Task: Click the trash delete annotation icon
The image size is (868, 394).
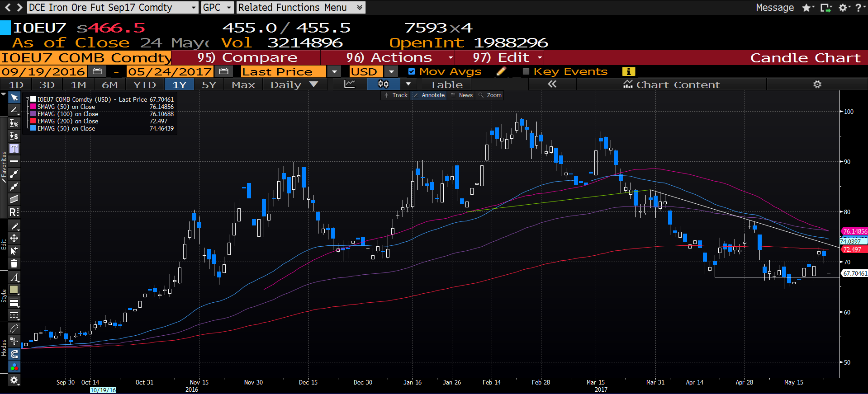Action: [14, 263]
